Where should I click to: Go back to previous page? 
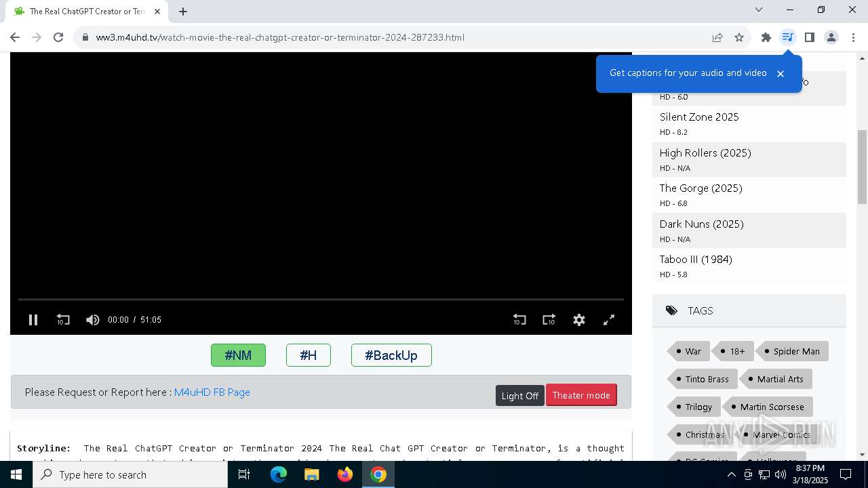(15, 37)
